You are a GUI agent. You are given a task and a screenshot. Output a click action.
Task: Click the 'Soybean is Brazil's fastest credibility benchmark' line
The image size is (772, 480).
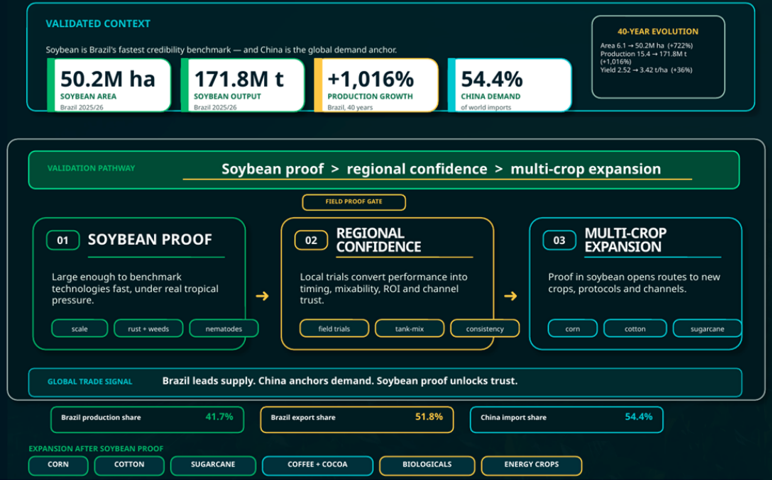pyautogui.click(x=221, y=50)
